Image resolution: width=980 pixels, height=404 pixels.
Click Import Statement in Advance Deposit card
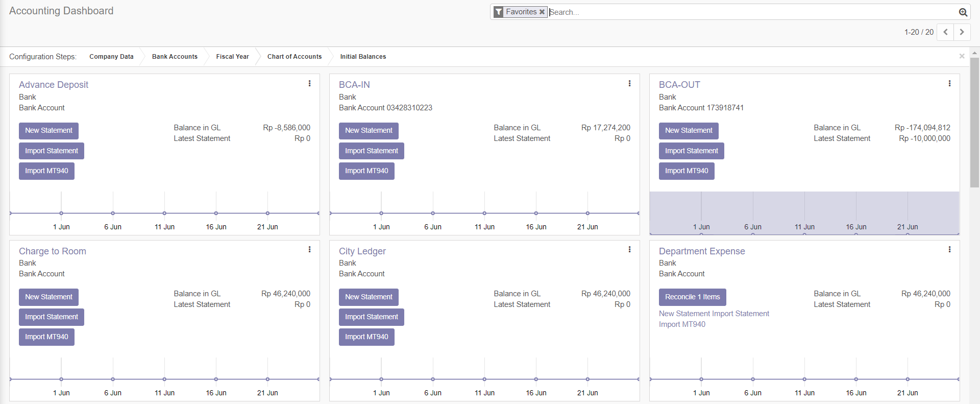pyautogui.click(x=52, y=151)
